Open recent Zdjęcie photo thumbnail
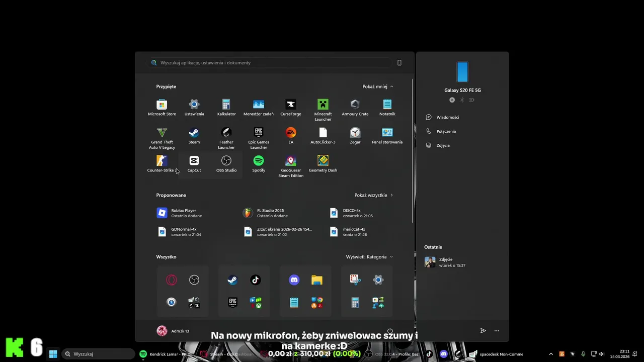The width and height of the screenshot is (644, 362). coord(430,262)
